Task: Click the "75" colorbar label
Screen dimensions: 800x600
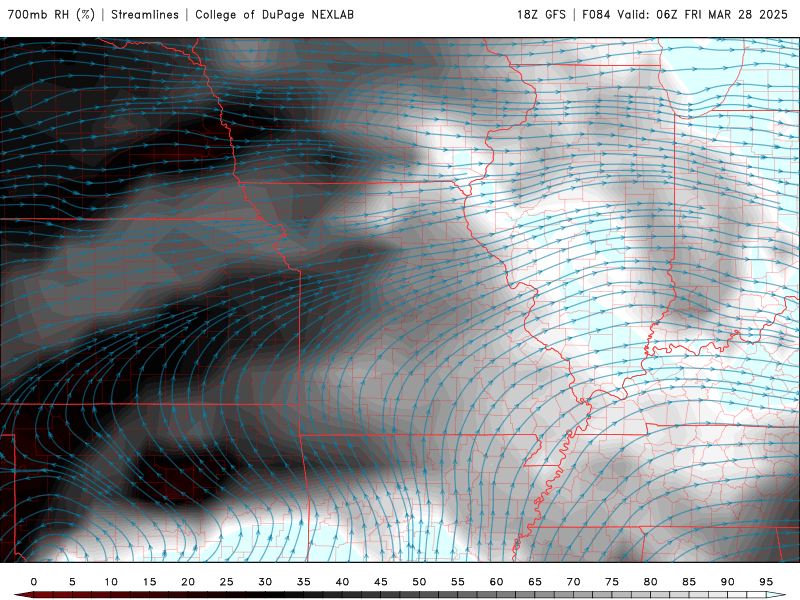Action: point(612,582)
